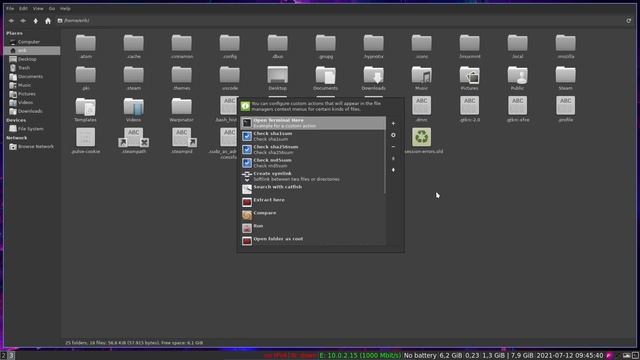
Task: Select the .pulse-cookie file icon
Action: point(86,138)
